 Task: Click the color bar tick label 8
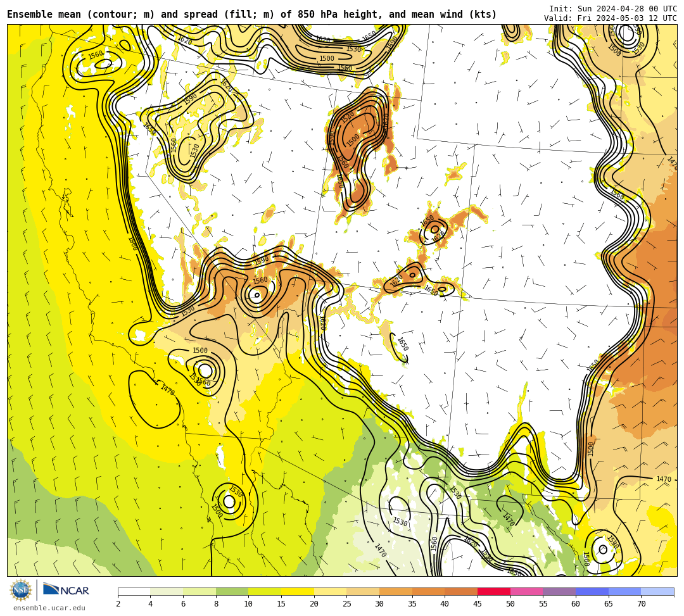216,604
